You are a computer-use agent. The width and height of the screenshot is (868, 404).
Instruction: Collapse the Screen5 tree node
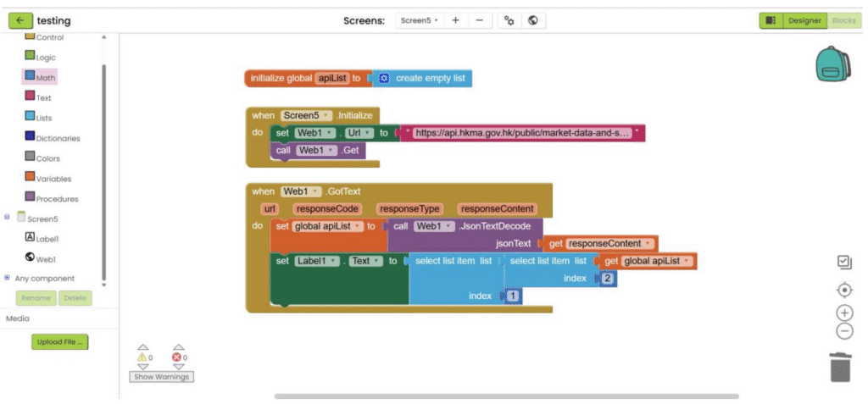coord(8,217)
